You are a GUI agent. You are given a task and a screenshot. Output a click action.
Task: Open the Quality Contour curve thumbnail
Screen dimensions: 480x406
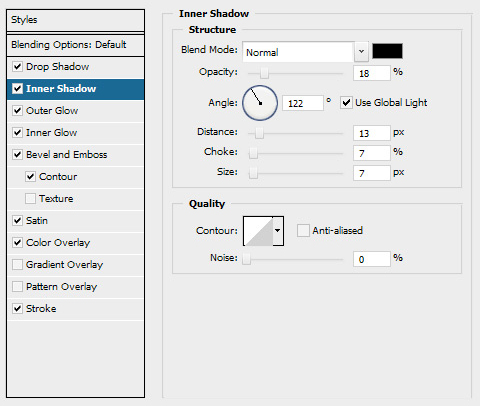[258, 231]
